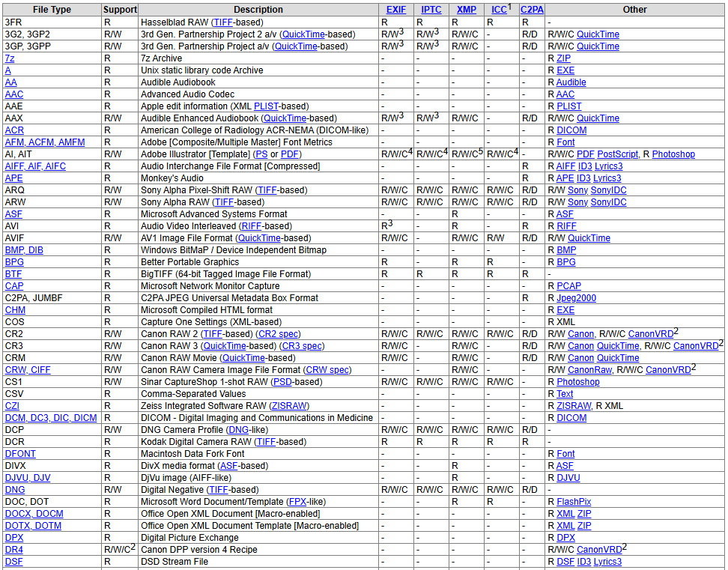The image size is (728, 570).
Task: Open PS link in Adobe Illustrator description
Action: pyautogui.click(x=262, y=154)
